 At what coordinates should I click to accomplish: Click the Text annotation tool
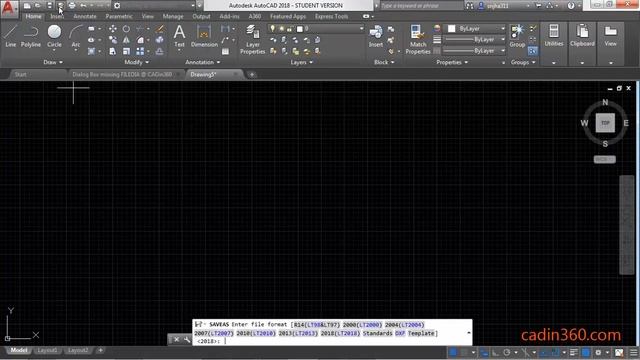[179, 36]
